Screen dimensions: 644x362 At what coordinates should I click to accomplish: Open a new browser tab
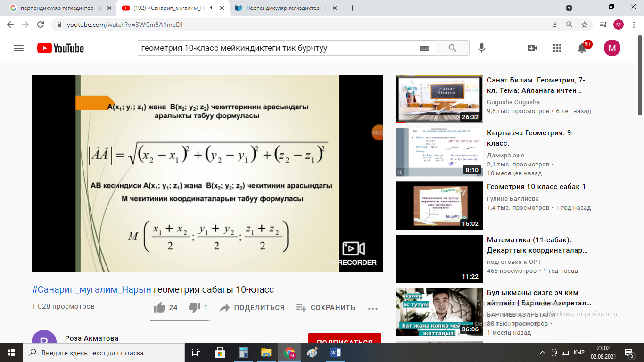[x=352, y=8]
